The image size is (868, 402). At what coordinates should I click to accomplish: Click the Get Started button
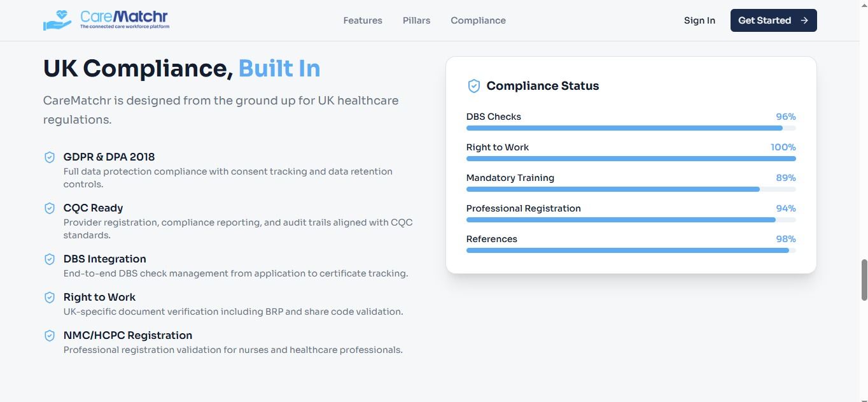[773, 20]
